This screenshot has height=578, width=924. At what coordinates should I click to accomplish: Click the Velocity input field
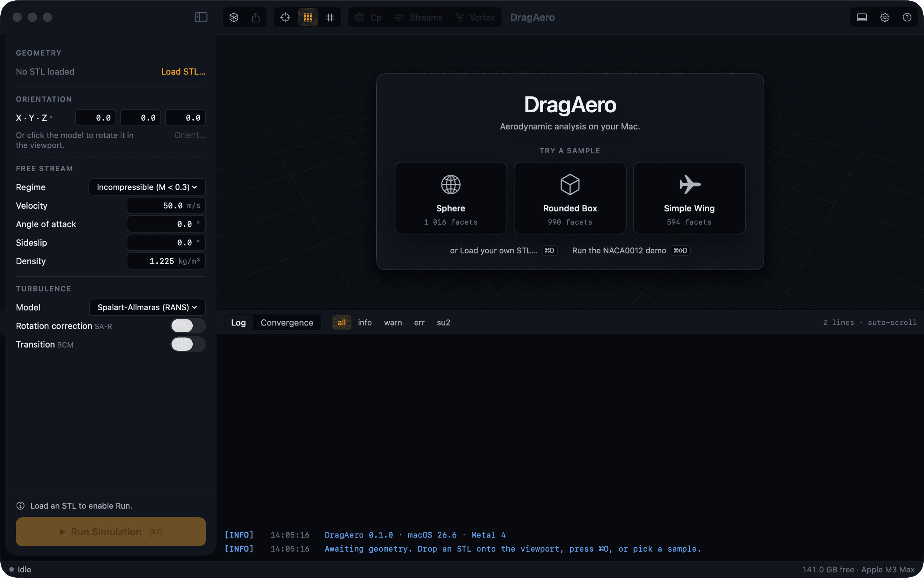166,206
